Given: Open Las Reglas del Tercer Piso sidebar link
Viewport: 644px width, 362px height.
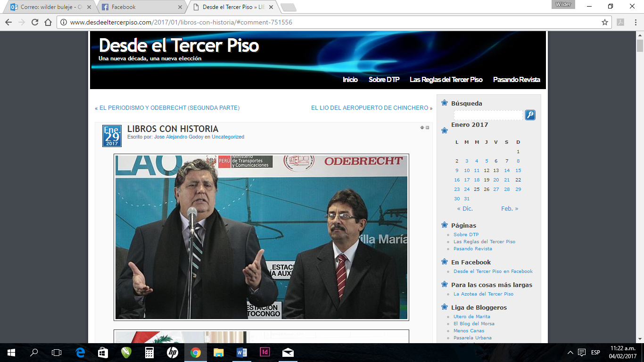Looking at the screenshot, I should pos(484,241).
